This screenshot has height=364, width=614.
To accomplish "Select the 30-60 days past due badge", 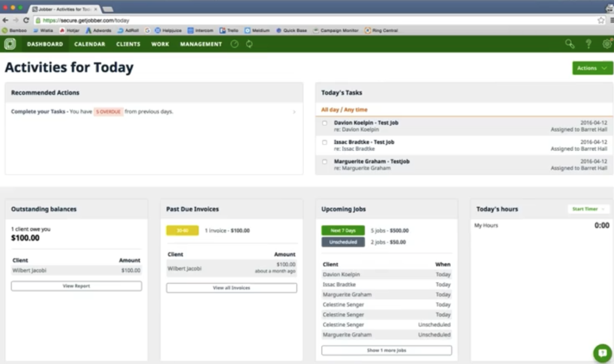I will [x=182, y=230].
